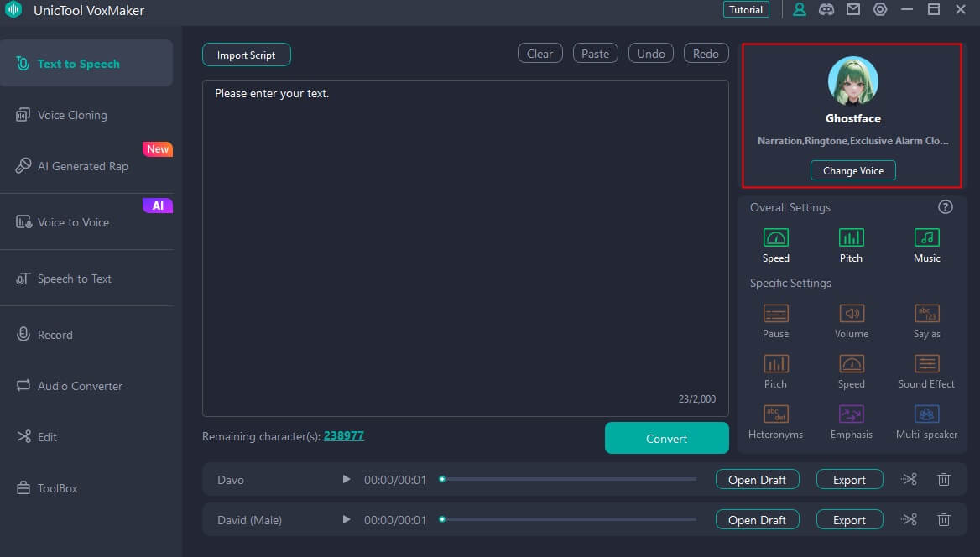This screenshot has width=980, height=557.
Task: Click the Change Voice button
Action: pos(852,170)
